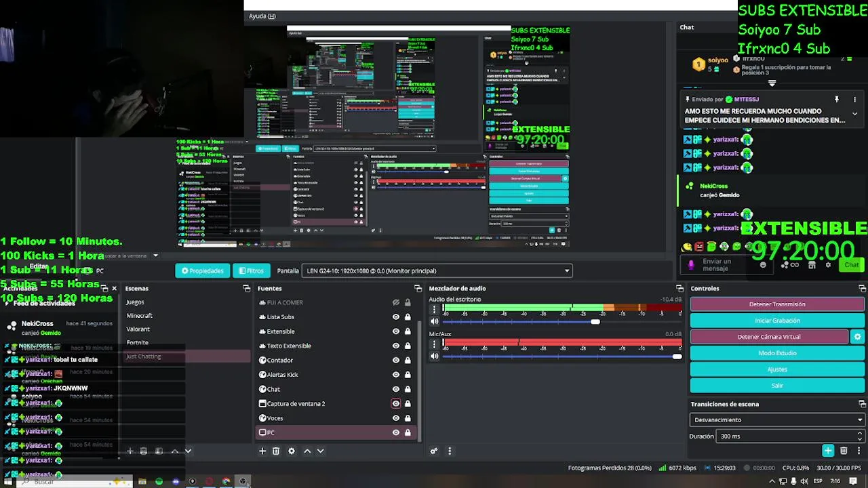Hide the Captura de ventana 2 source
The width and height of the screenshot is (868, 488).
click(x=396, y=403)
